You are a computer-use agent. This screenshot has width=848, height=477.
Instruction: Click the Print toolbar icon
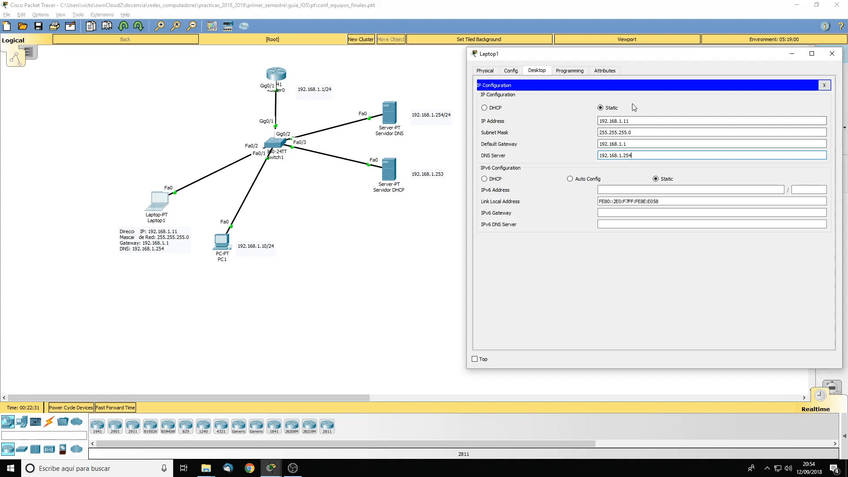(51, 26)
